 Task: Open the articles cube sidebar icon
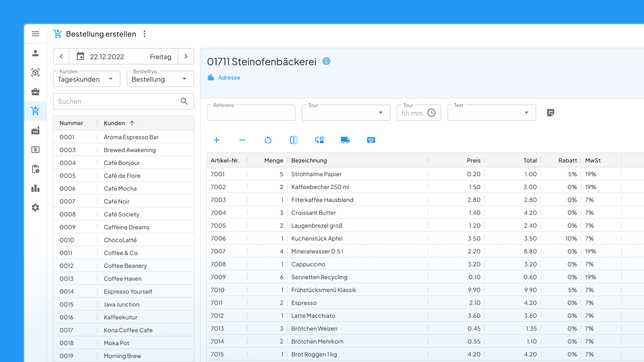pos(35,72)
